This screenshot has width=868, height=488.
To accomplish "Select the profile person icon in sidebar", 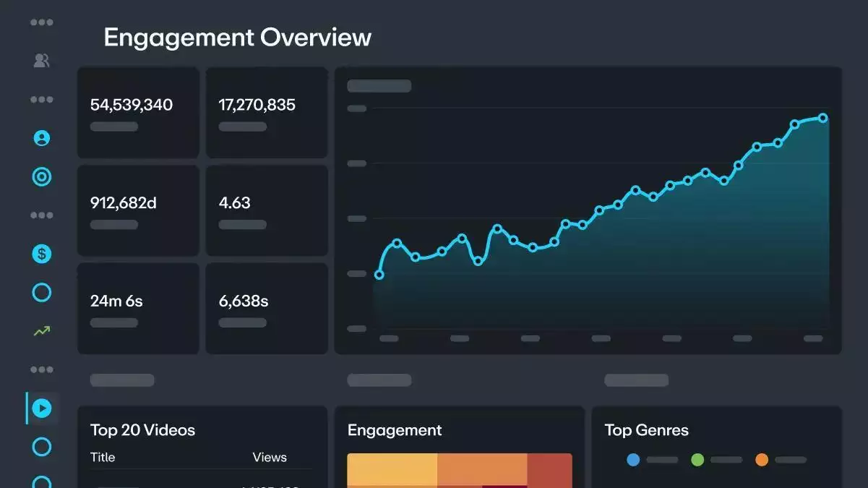I will (x=42, y=138).
